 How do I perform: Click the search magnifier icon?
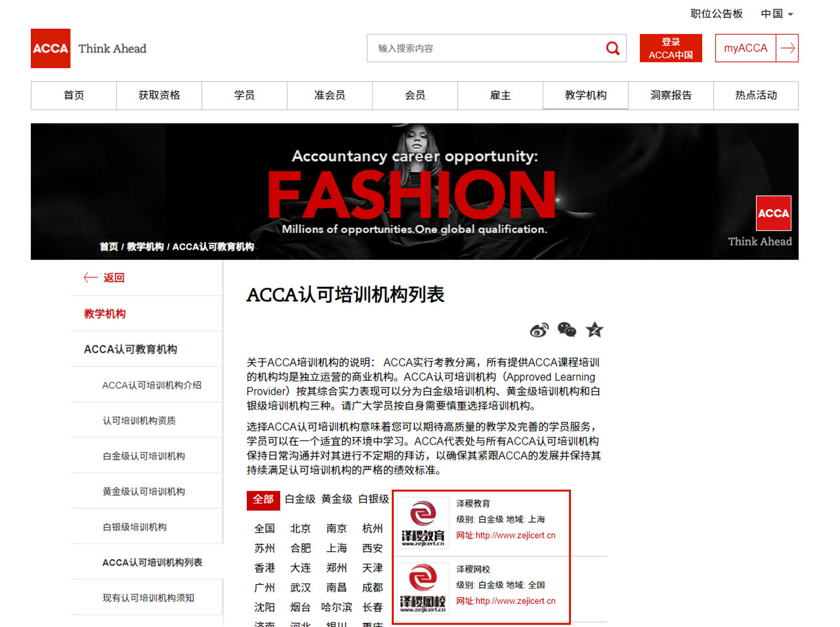[613, 48]
